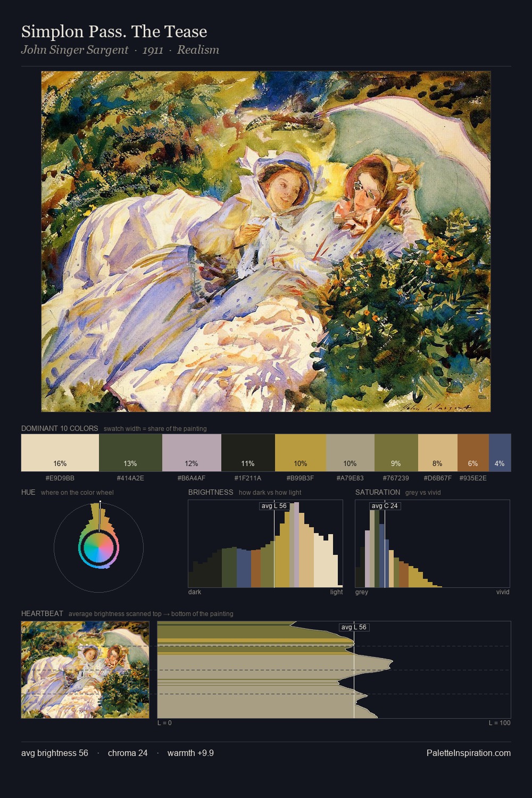The height and width of the screenshot is (798, 532).
Task: Select the dark olive swatch labeled 13%
Action: coord(130,453)
